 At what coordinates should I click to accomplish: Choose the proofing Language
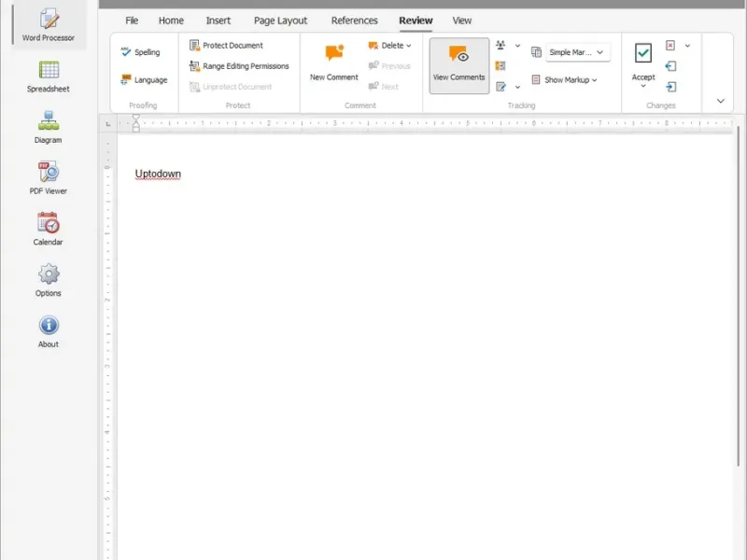(x=145, y=79)
